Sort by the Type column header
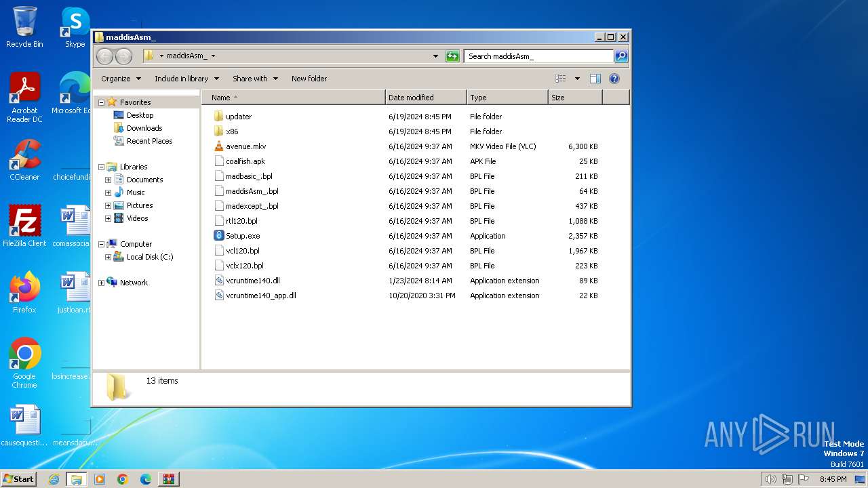The image size is (868, 488). coord(507,98)
